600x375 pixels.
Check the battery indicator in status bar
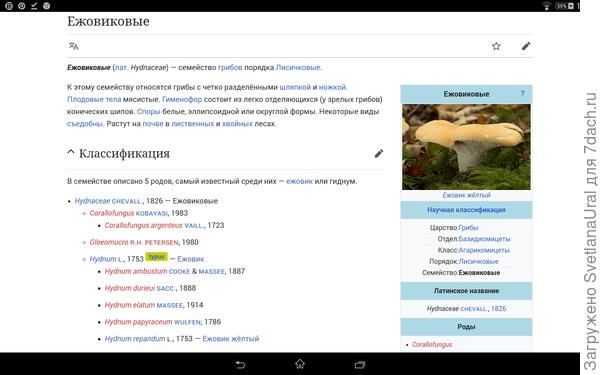pos(565,6)
